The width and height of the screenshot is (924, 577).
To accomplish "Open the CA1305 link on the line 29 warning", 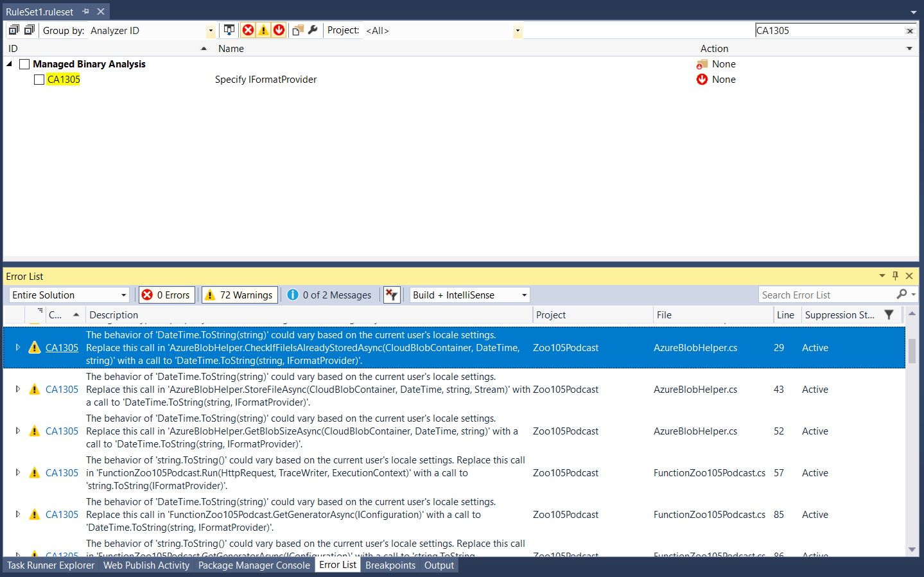I will 62,348.
